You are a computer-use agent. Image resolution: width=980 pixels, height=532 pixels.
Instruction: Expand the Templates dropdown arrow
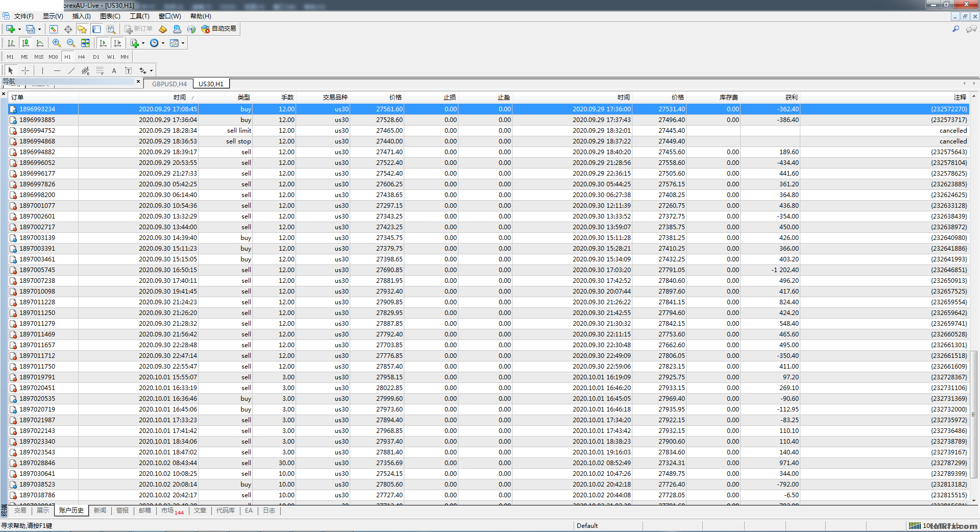[183, 43]
